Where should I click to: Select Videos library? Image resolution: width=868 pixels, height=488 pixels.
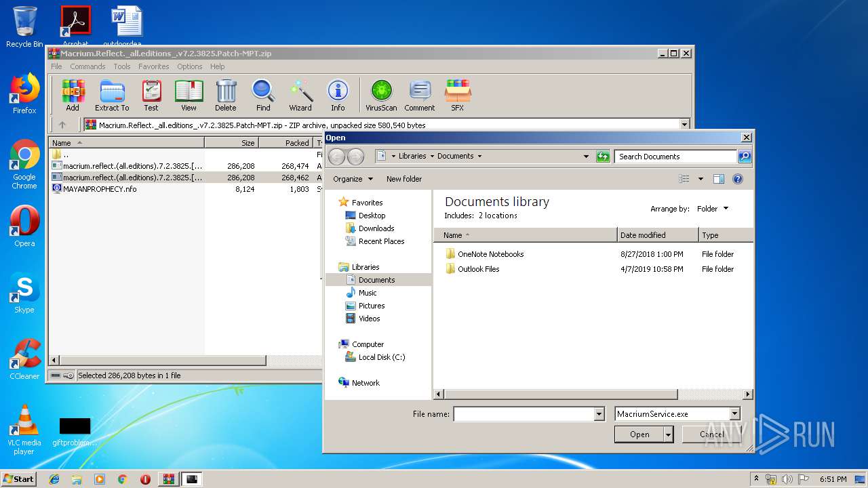(x=369, y=319)
